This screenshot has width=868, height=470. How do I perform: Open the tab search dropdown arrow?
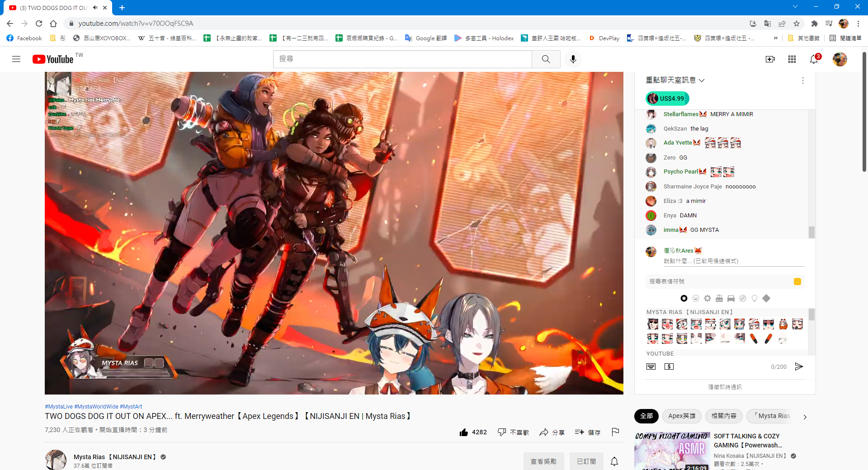coord(795,6)
